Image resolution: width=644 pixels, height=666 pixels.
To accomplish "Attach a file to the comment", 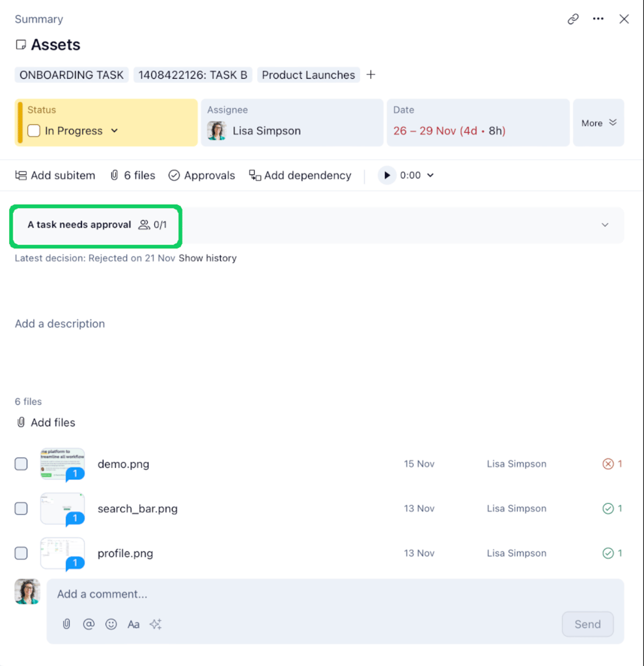I will click(x=66, y=624).
